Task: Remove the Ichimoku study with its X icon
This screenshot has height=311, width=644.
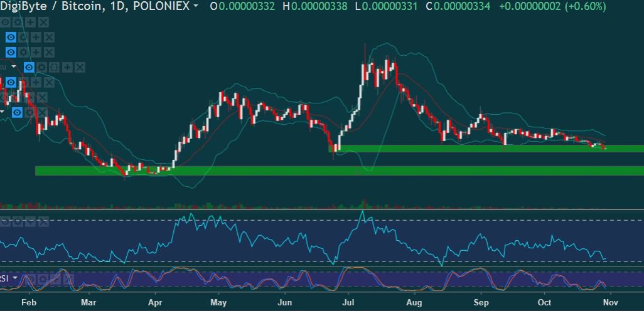Action: [x=80, y=67]
